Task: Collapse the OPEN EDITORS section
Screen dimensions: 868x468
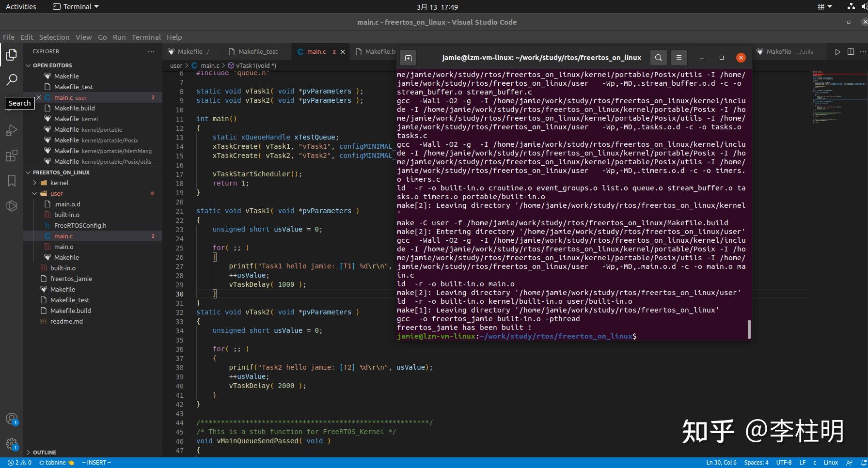Action: (52, 65)
